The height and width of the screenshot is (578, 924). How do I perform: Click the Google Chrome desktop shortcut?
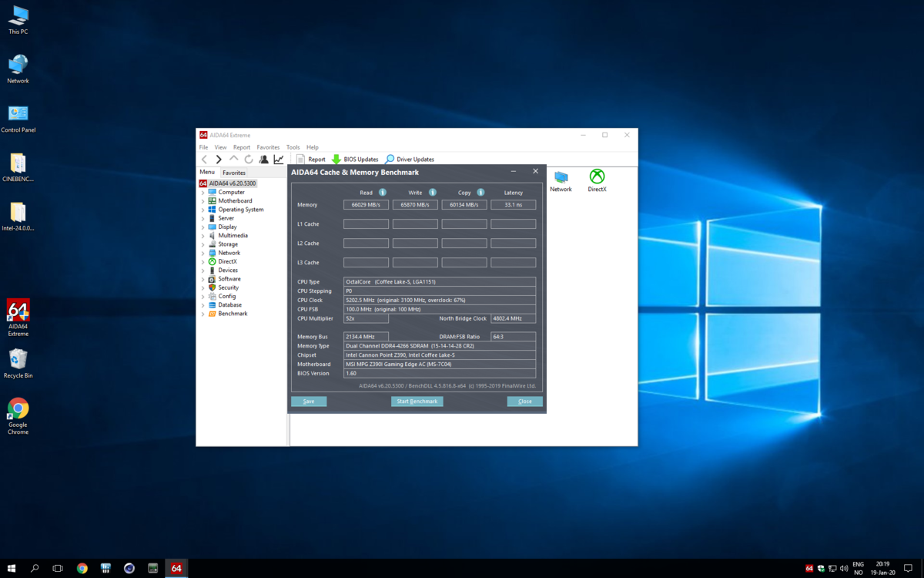[18, 416]
